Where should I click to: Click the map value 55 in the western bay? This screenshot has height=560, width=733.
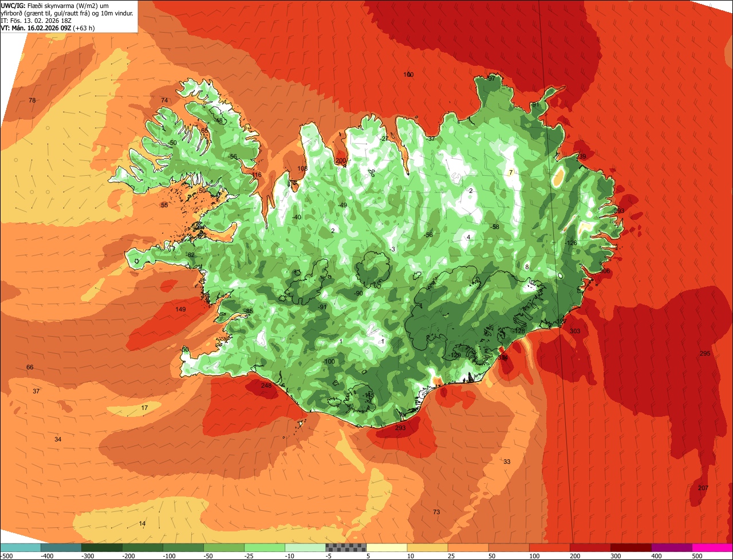click(x=164, y=205)
